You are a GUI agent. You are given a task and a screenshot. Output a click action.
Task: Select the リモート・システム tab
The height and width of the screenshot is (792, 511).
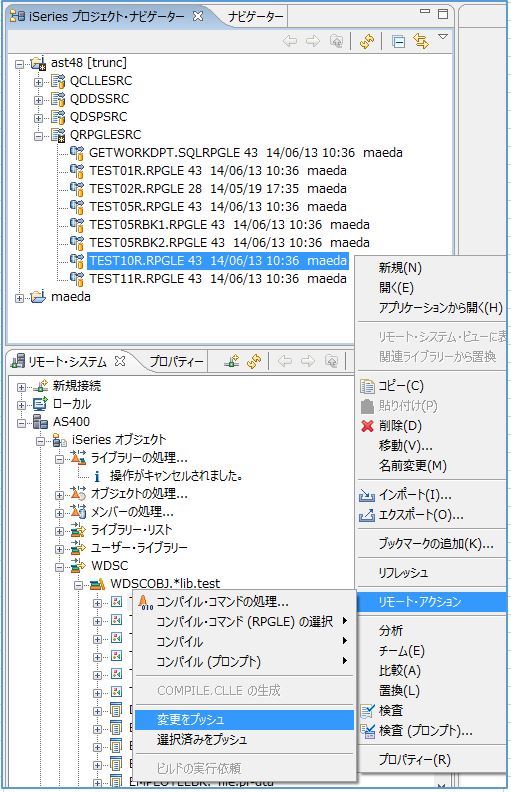point(67,362)
